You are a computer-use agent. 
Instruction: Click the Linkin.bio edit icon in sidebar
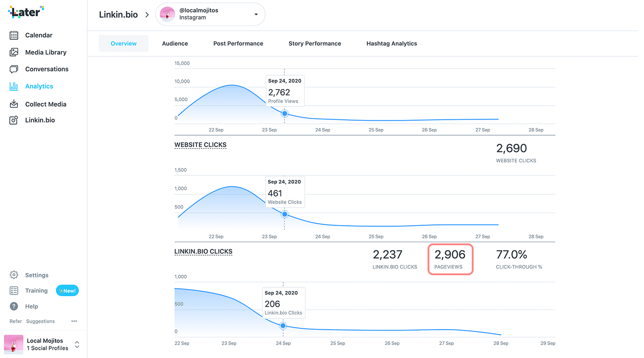pos(14,120)
